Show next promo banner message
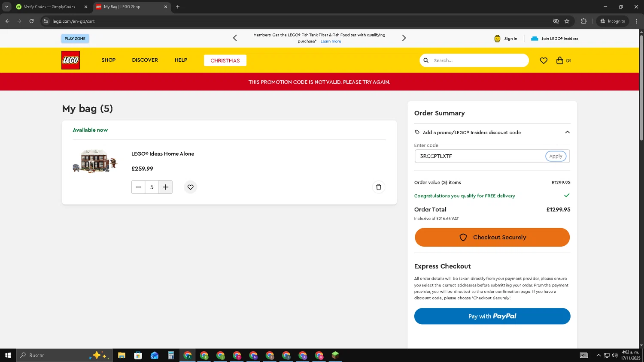 (404, 38)
